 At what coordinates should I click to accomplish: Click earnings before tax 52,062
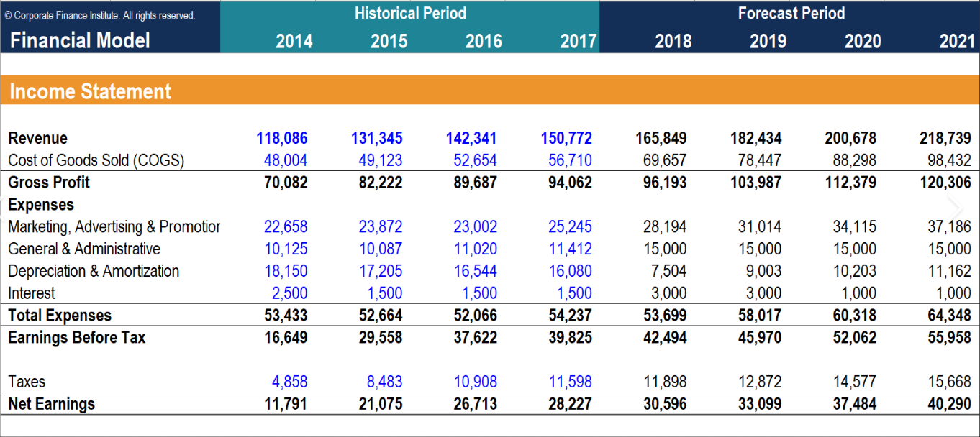coord(855,338)
